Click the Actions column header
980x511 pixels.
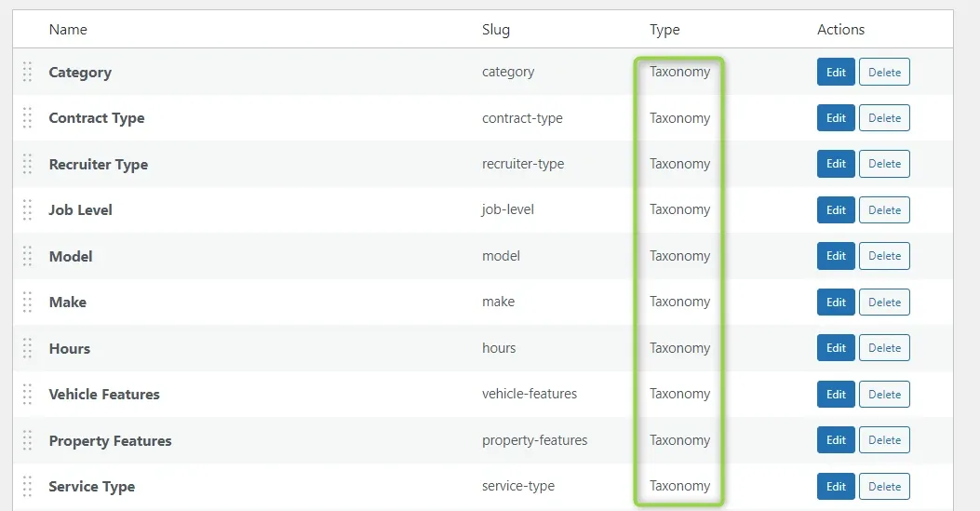point(840,30)
